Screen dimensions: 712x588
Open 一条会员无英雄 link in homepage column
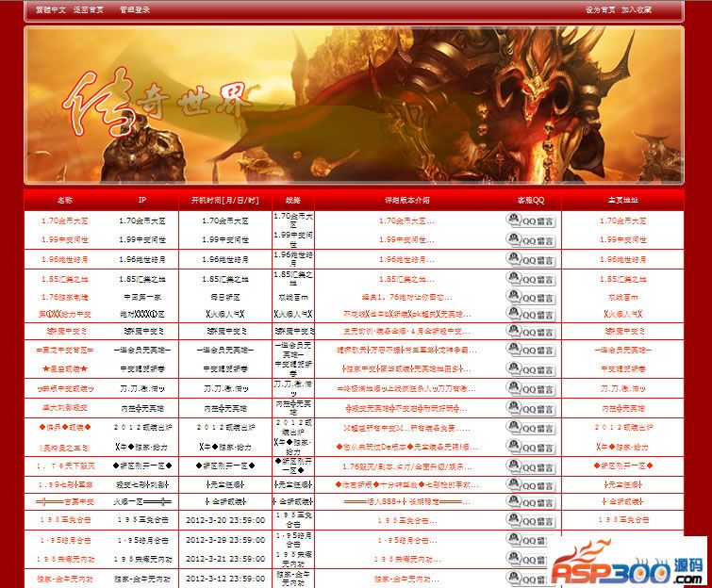[x=623, y=351]
